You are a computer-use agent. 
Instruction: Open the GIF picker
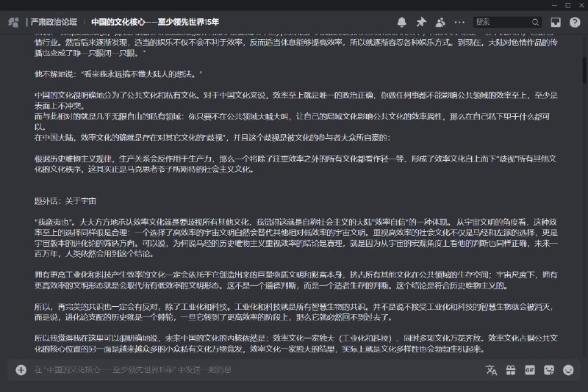tap(529, 370)
